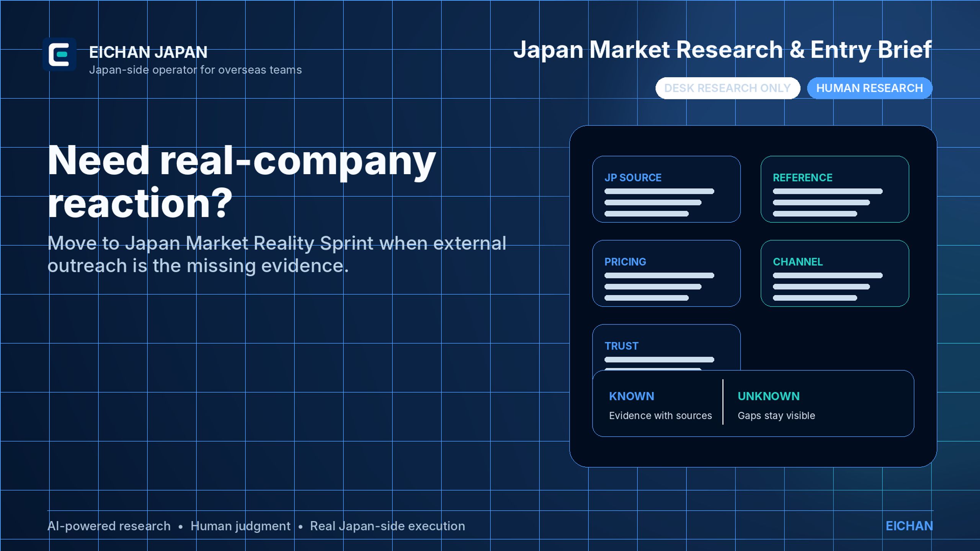980x551 pixels.
Task: Click 'Human judgment' footer text
Action: [x=240, y=526]
